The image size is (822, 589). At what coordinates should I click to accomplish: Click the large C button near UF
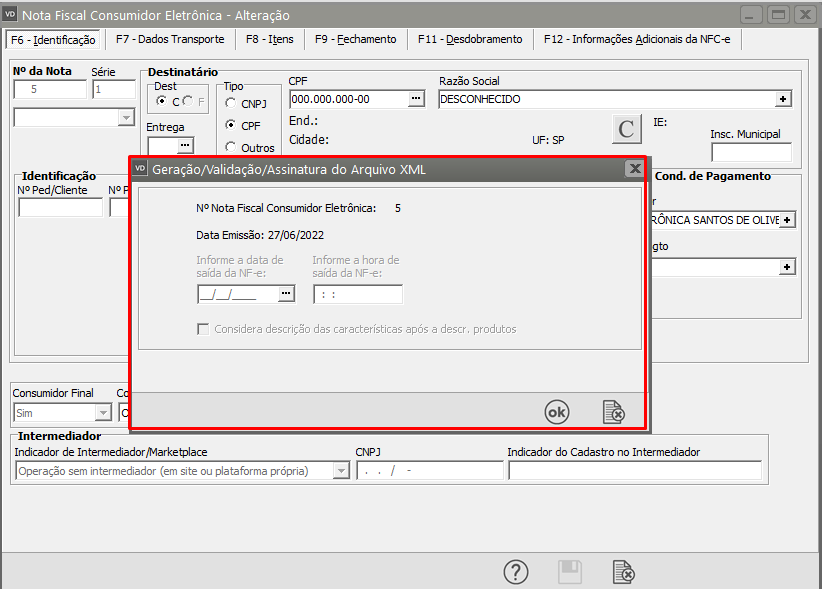627,129
